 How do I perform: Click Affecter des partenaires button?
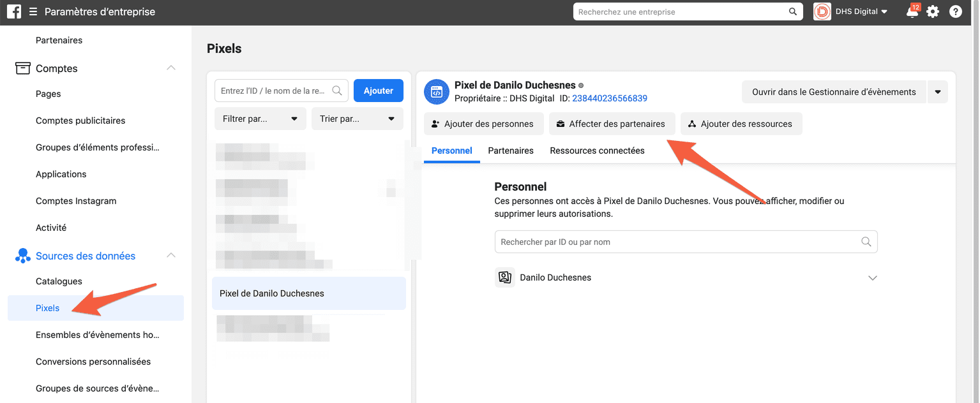click(x=612, y=124)
